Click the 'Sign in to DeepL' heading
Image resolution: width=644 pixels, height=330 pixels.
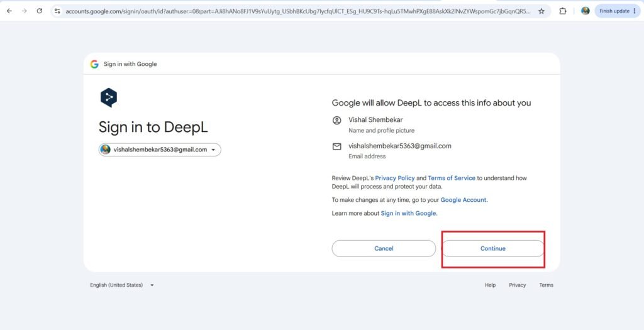[x=153, y=127]
